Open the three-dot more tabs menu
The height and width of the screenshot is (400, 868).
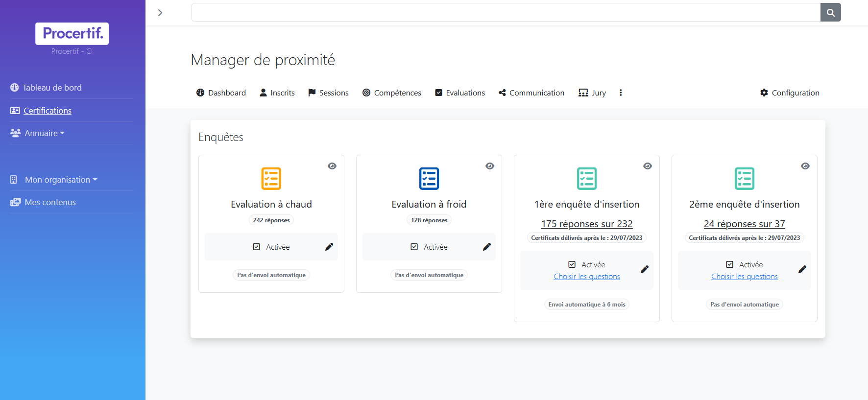point(621,93)
